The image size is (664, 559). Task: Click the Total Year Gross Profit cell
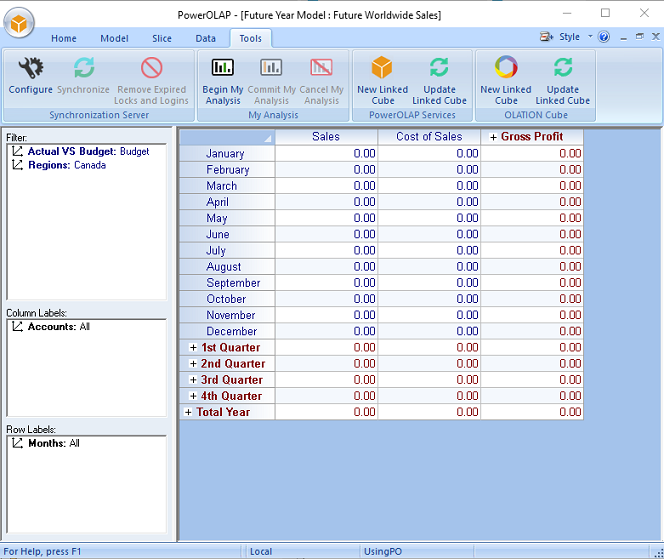[532, 412]
